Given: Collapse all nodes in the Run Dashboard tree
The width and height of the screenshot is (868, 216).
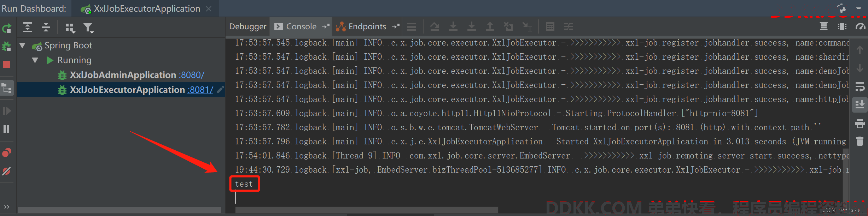Looking at the screenshot, I should tap(46, 27).
